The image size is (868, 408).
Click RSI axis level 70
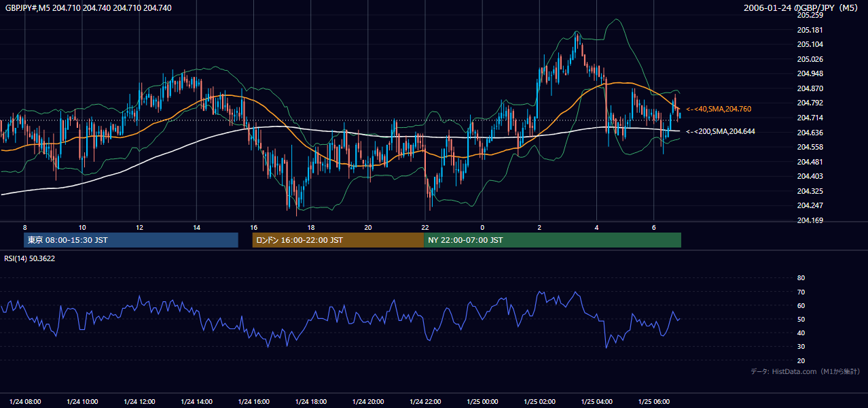coord(801,292)
